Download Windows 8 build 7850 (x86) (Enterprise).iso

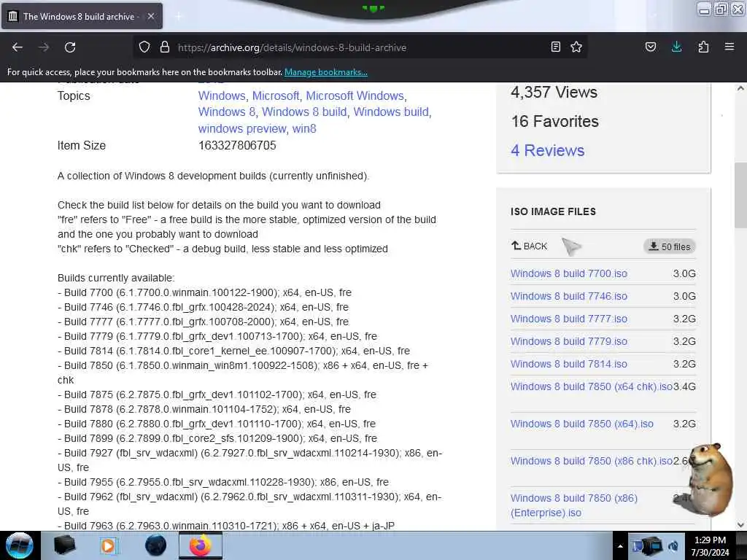coord(573,505)
